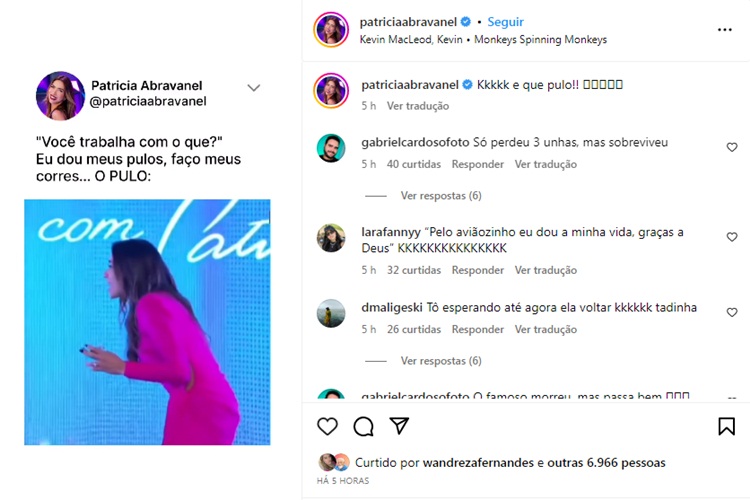Screen dimensions: 750x500
Task: Like gabrielcardosofoto's comment about 3 unhas
Action: coord(732,147)
